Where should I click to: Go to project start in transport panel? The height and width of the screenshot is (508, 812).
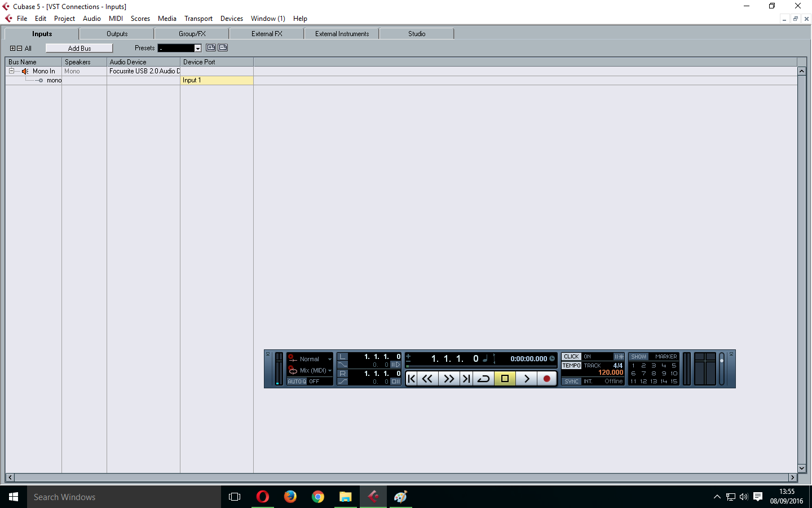click(x=412, y=379)
